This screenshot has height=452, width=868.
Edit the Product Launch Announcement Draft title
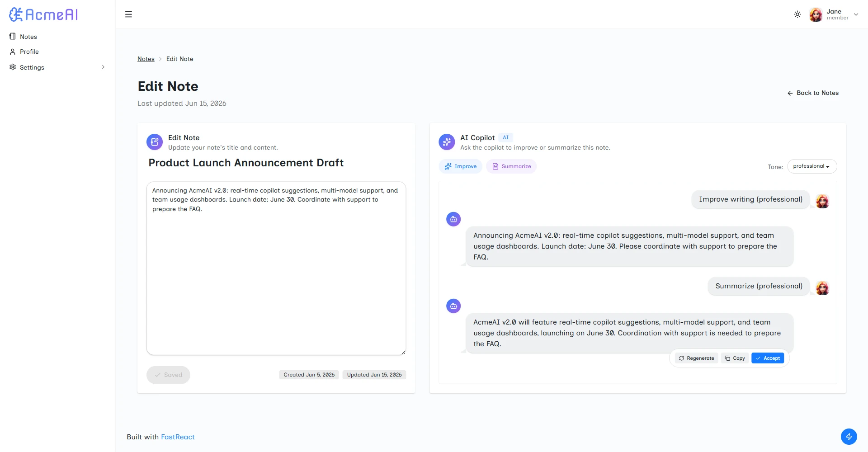tap(246, 163)
